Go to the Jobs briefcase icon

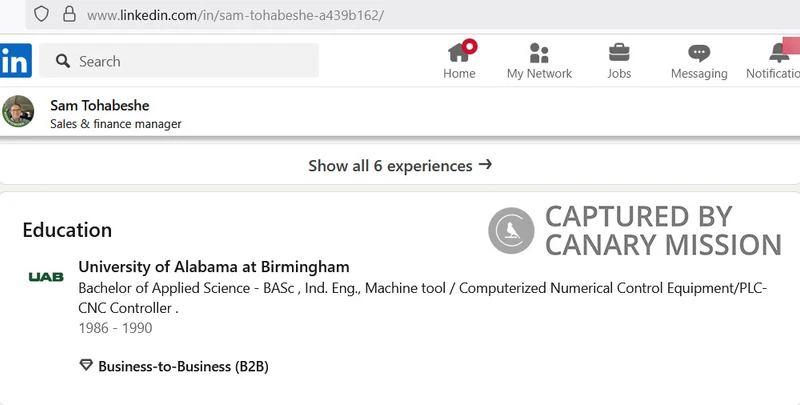619,53
